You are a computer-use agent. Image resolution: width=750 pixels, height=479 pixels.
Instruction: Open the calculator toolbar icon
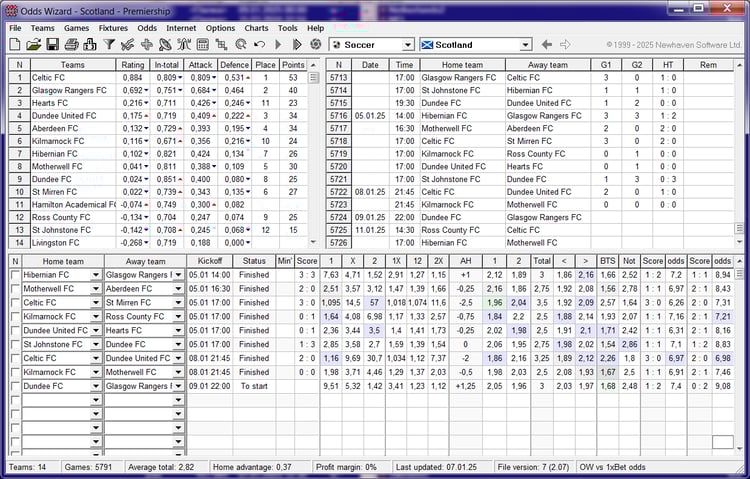coord(202,45)
